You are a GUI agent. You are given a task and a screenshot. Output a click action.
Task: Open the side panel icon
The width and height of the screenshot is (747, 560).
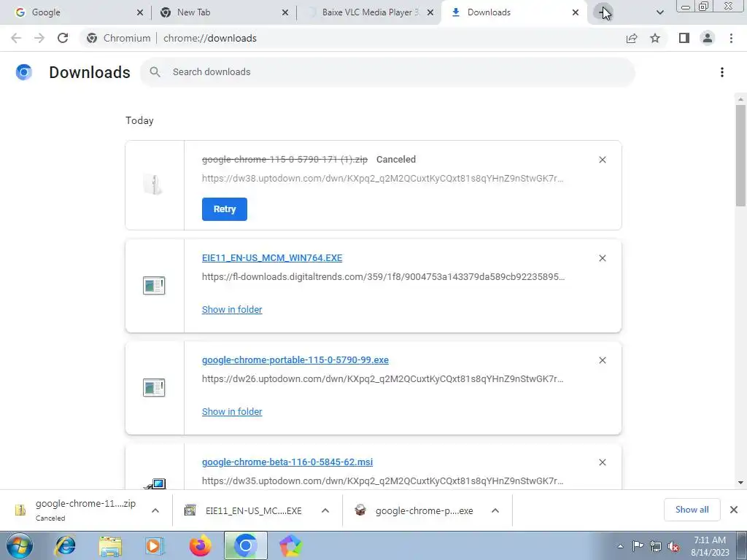pyautogui.click(x=684, y=38)
